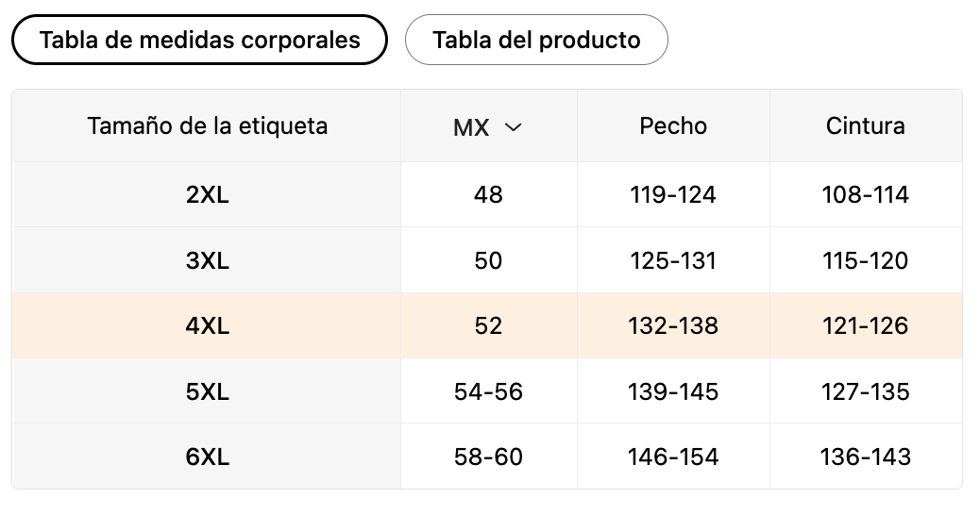Click chest value 119-124 cell
980x515 pixels.
[x=673, y=194]
